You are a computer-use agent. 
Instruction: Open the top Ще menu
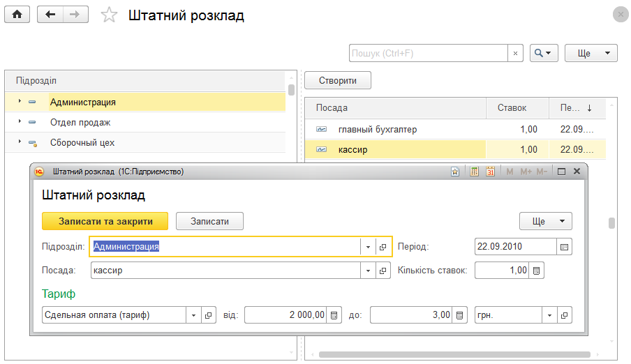[x=591, y=53]
